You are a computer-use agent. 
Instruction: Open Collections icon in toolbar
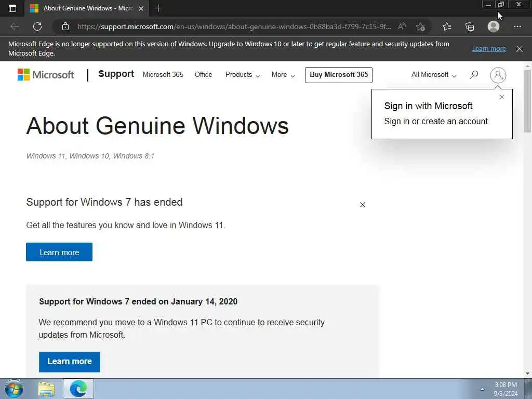click(x=470, y=26)
